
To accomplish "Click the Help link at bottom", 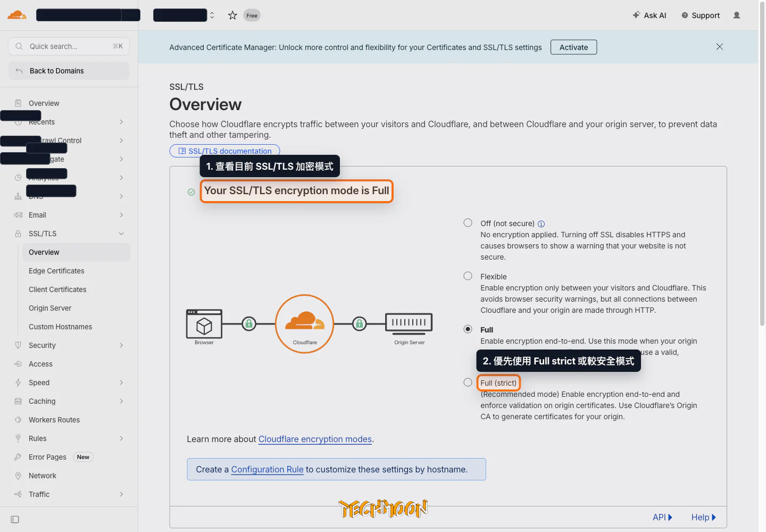I will click(703, 517).
